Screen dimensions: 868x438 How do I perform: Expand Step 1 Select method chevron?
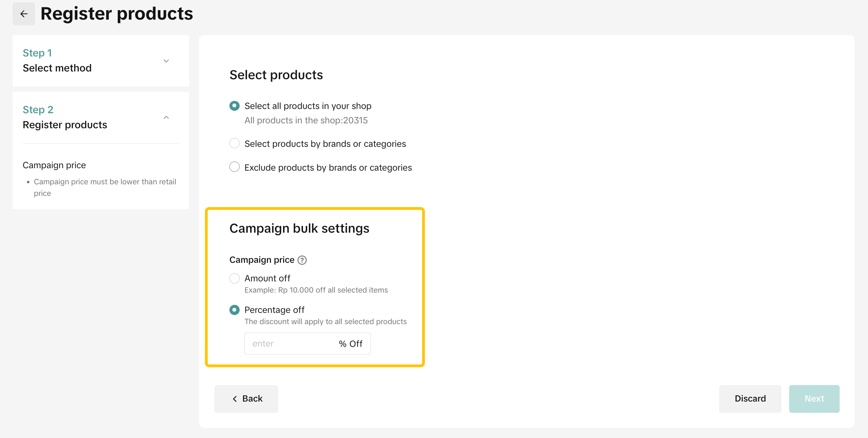(166, 61)
